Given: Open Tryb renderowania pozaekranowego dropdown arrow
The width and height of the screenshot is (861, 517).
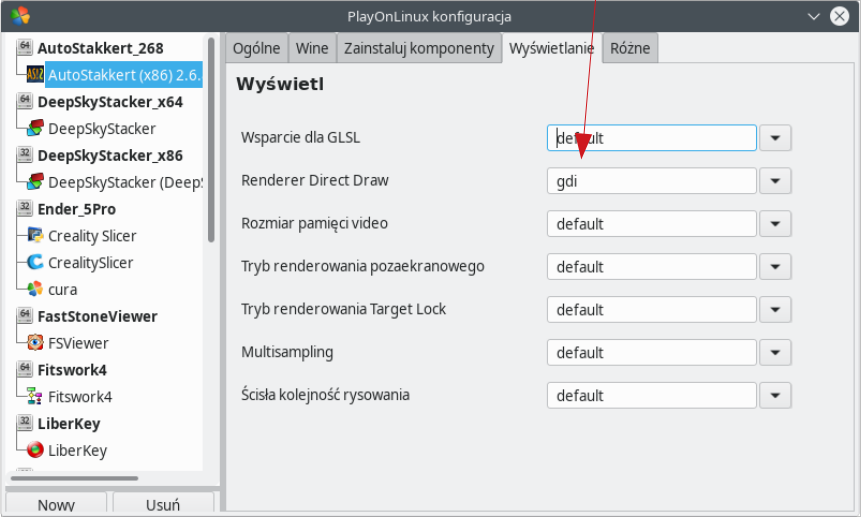Looking at the screenshot, I should [x=775, y=266].
